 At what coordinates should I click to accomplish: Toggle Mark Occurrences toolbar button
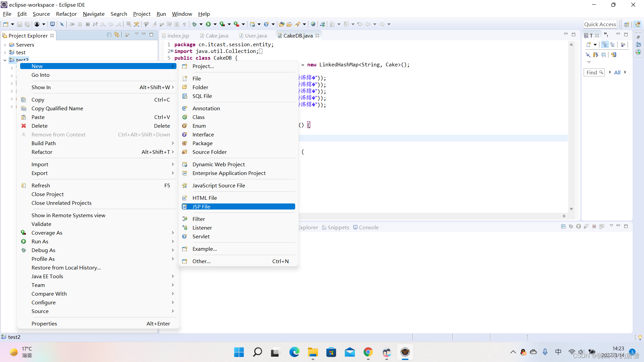tap(154, 24)
